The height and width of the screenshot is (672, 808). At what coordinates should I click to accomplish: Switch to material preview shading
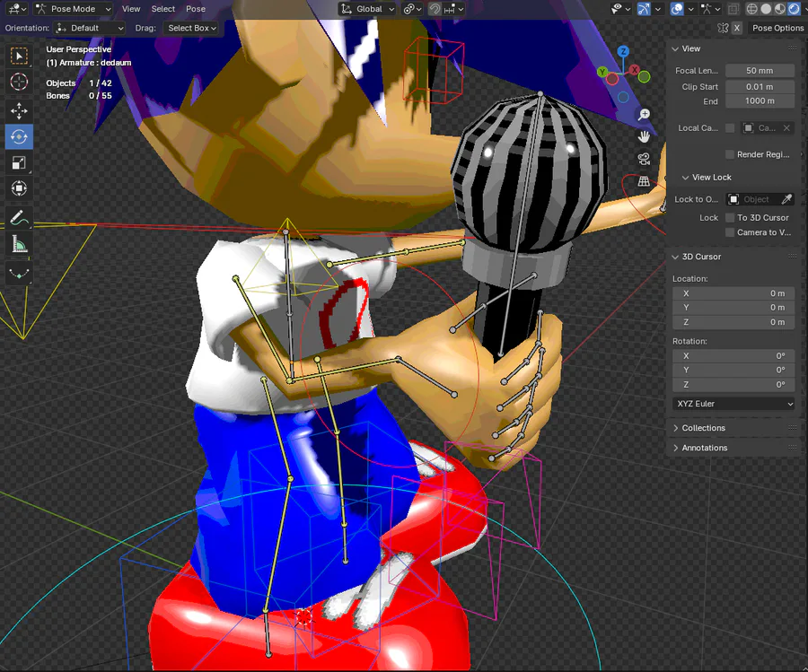(x=779, y=9)
